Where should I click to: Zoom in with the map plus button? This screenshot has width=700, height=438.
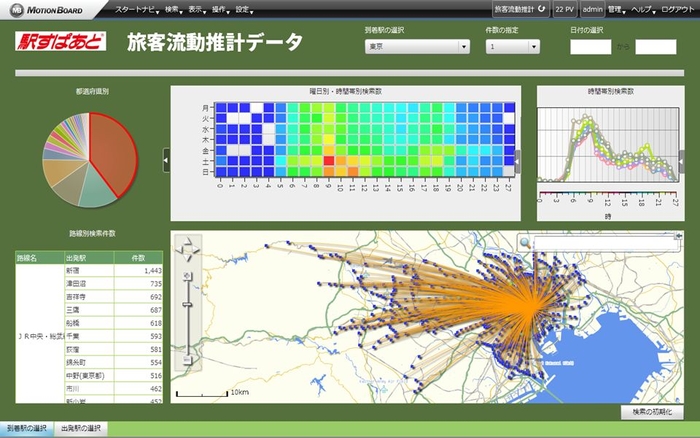187,276
